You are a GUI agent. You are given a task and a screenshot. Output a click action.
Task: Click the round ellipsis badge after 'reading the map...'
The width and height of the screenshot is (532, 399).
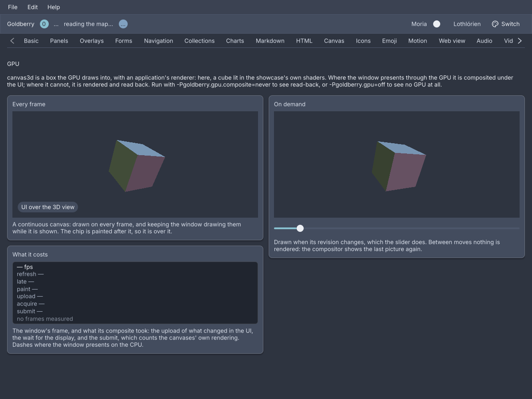click(x=123, y=24)
